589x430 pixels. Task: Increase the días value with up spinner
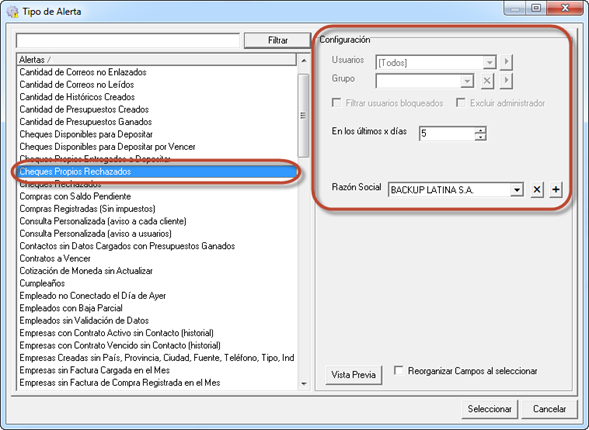(x=480, y=130)
